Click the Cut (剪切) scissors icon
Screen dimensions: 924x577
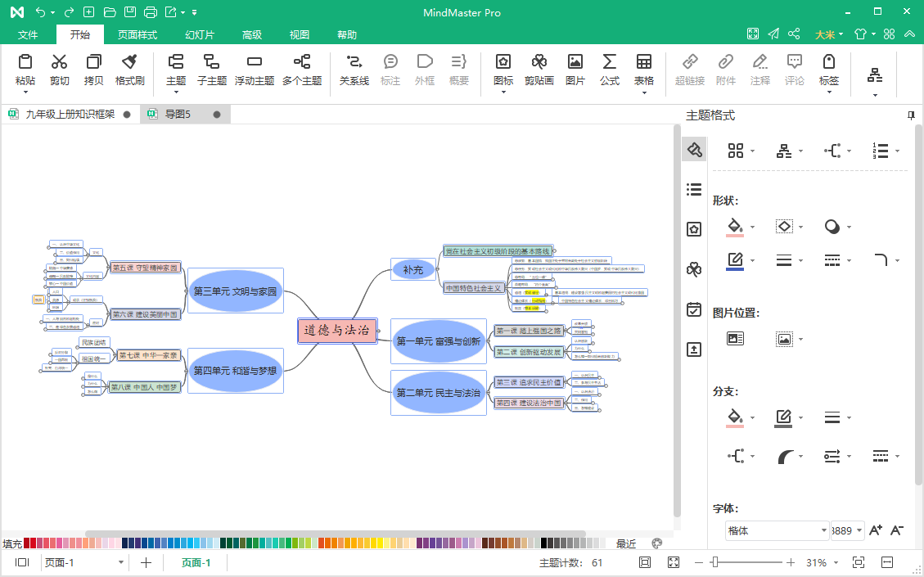pyautogui.click(x=59, y=61)
